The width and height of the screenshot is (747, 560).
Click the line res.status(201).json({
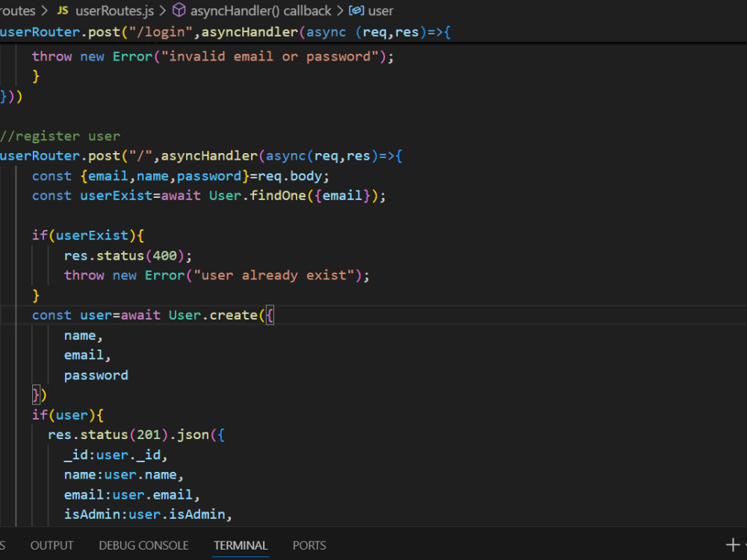[x=136, y=435]
